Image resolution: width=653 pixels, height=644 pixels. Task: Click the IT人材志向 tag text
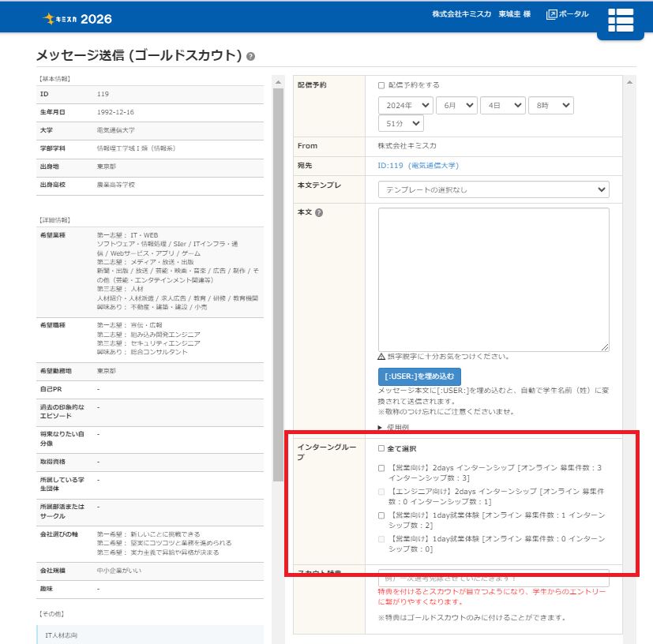[x=62, y=635]
